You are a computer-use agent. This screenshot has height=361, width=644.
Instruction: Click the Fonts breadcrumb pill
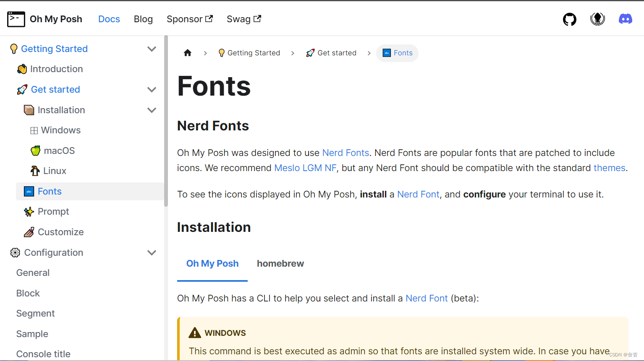click(x=397, y=53)
